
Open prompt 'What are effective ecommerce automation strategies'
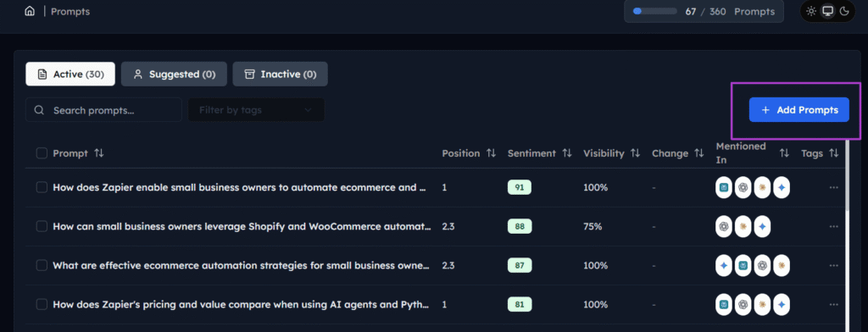coord(242,266)
